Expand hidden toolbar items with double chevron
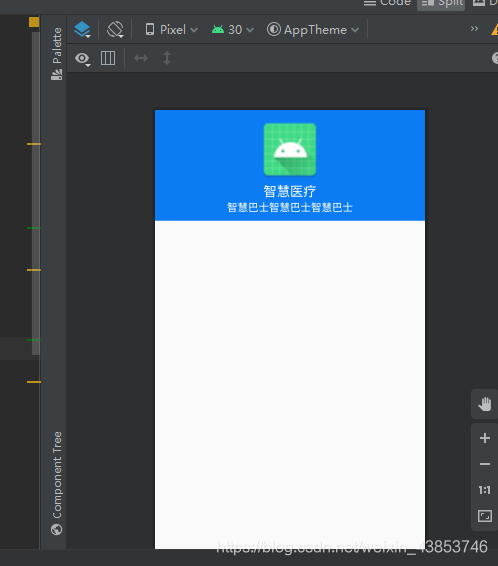Image resolution: width=498 pixels, height=566 pixels. tap(474, 29)
